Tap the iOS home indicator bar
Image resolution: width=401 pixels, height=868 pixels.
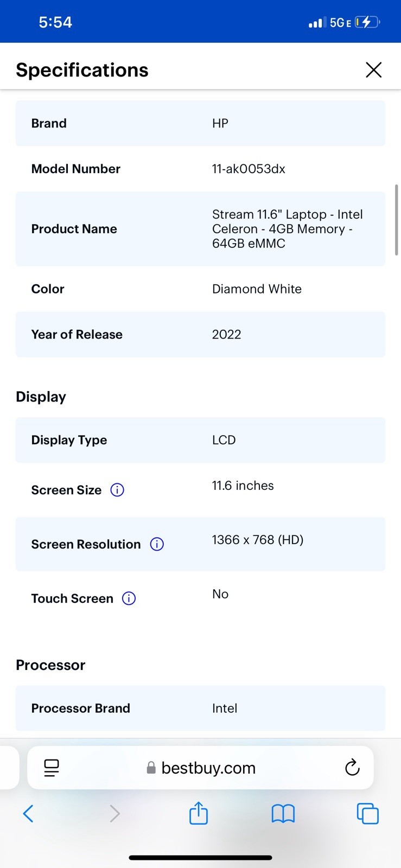tap(200, 858)
